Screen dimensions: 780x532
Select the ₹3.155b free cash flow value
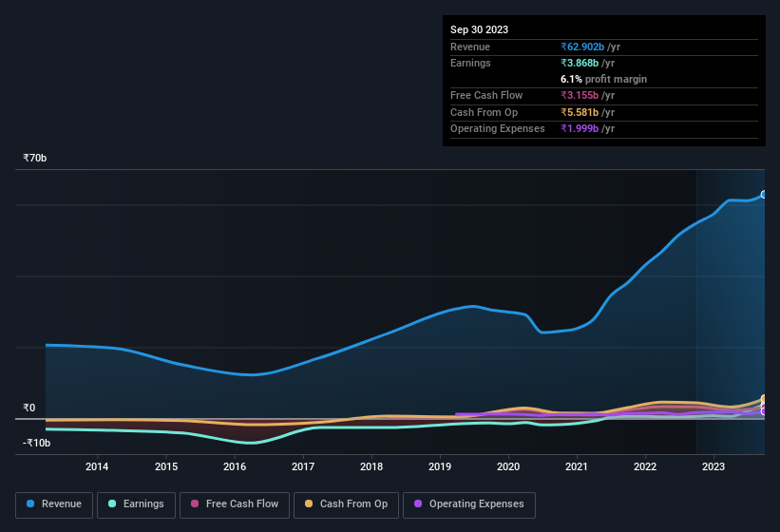[580, 95]
